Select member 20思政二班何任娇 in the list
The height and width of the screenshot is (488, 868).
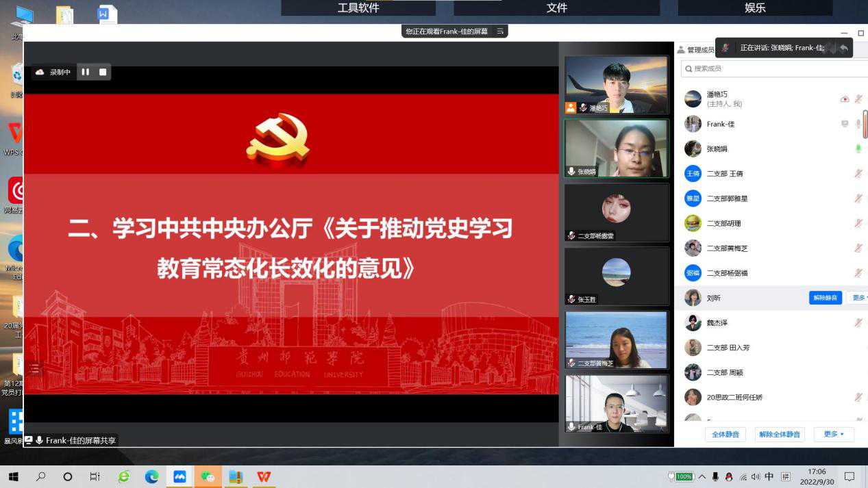771,397
